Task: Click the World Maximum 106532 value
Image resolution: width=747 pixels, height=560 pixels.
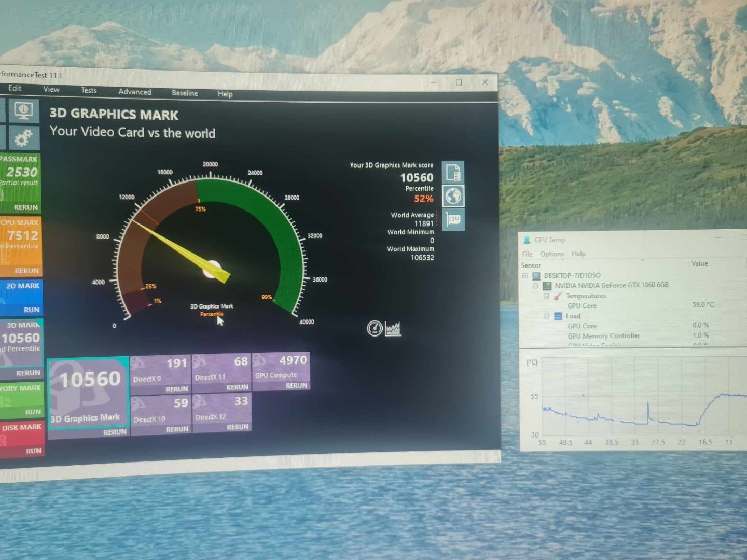Action: point(422,258)
